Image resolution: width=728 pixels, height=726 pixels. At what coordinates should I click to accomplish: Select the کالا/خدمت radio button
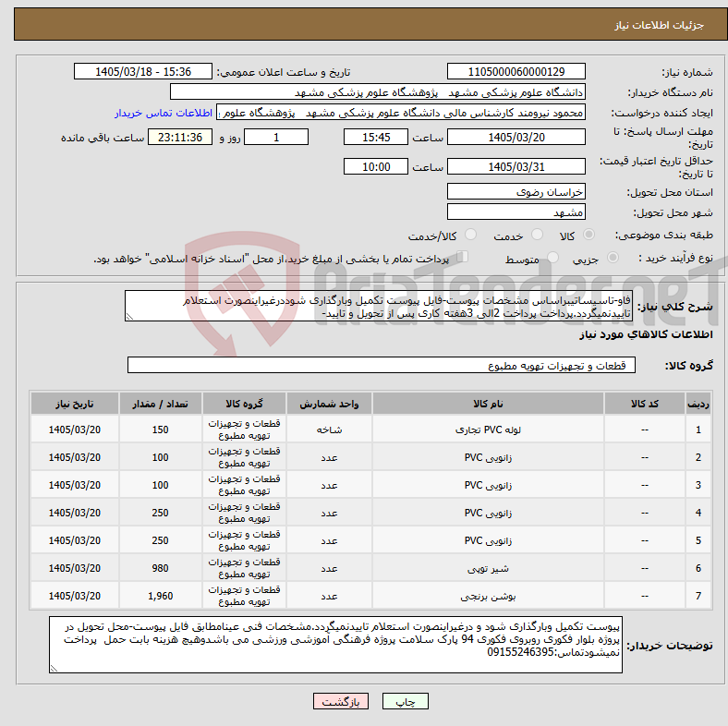(x=470, y=235)
